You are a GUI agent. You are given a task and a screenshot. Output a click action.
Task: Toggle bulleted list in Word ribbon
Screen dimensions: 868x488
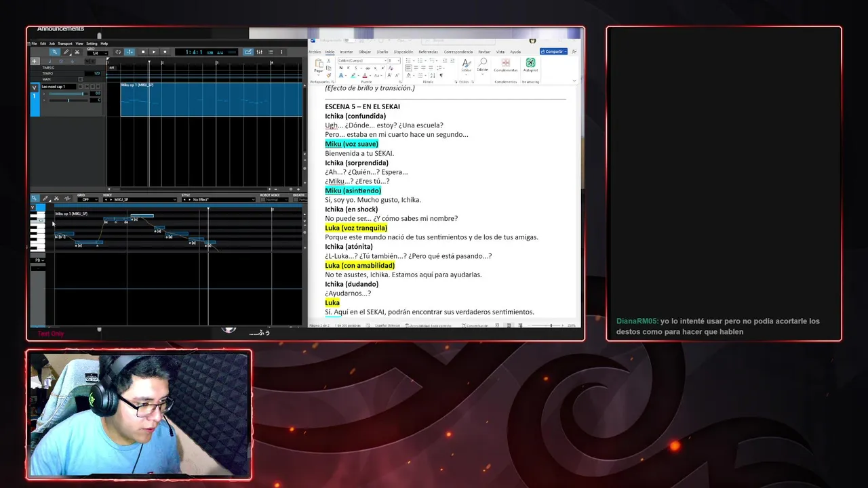pos(408,60)
